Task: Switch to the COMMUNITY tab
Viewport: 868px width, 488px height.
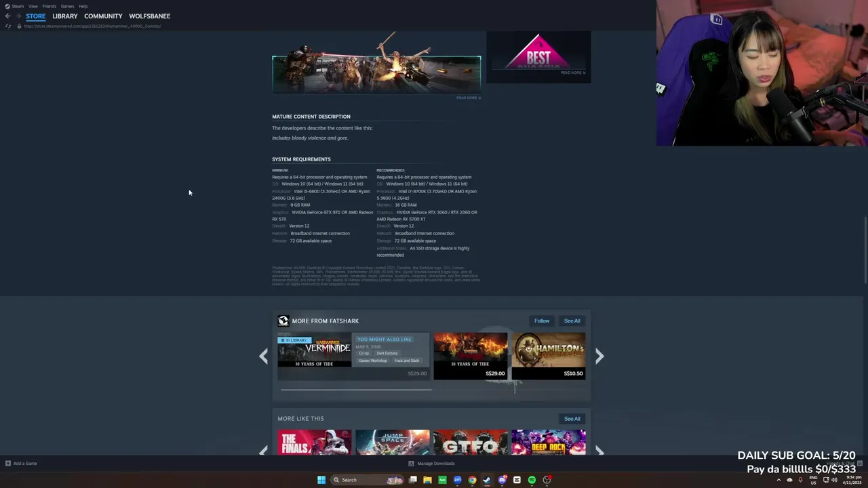Action: [x=103, y=16]
